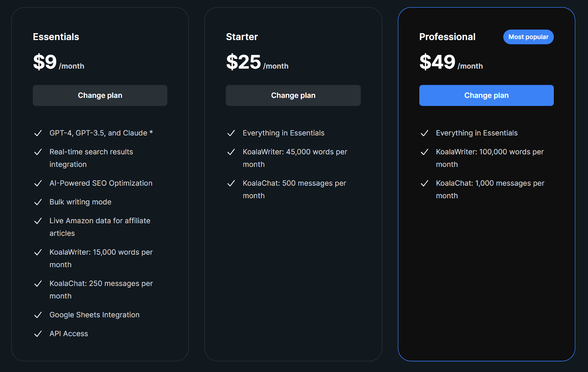The height and width of the screenshot is (372, 588).
Task: Click Change plan button under Essentials
Action: point(100,95)
